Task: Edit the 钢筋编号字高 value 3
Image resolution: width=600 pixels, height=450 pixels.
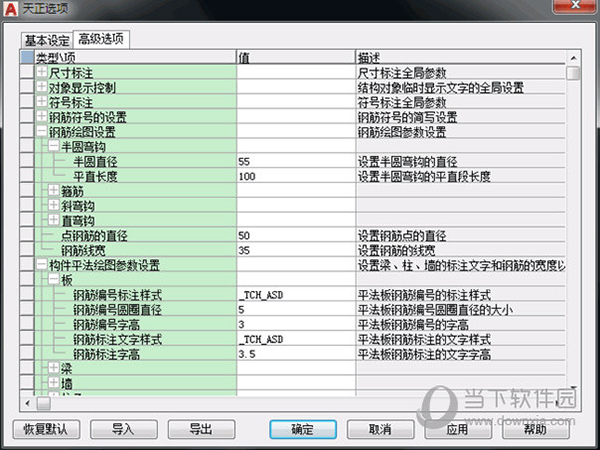Action: [296, 324]
